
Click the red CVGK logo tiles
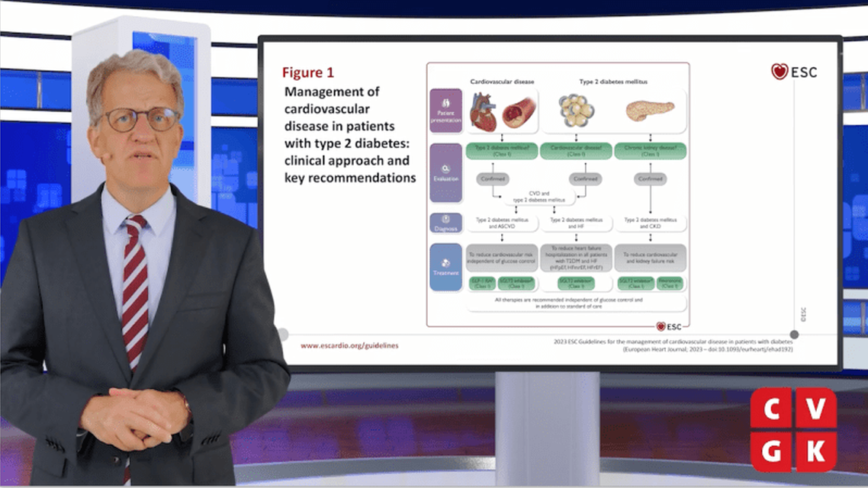tap(793, 429)
